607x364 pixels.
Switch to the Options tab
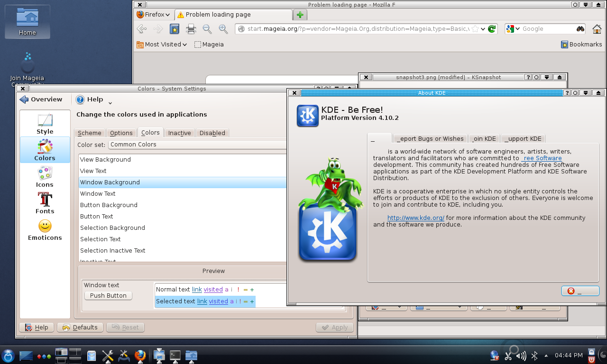[x=121, y=133]
